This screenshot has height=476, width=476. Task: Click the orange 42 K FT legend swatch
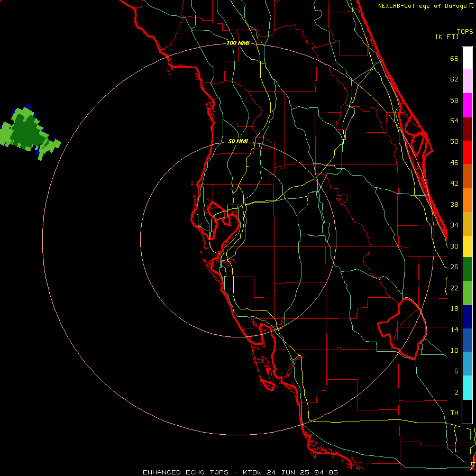[x=467, y=200]
